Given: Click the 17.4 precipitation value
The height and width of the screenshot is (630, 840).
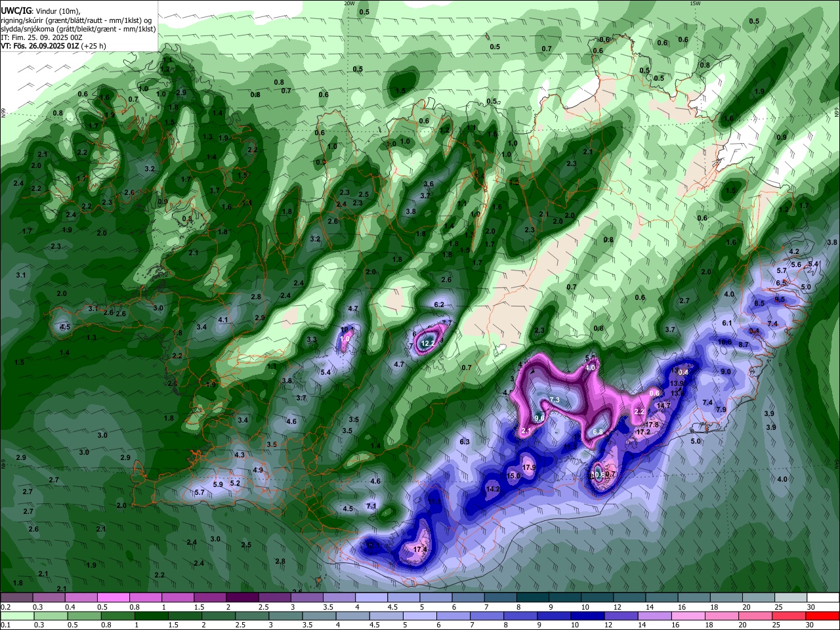Looking at the screenshot, I should click(421, 549).
